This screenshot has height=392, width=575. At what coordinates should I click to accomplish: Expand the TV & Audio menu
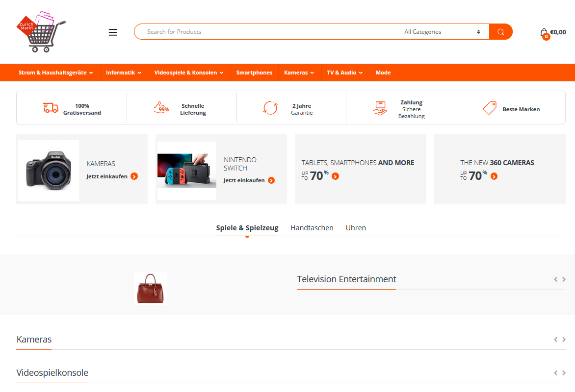(x=345, y=73)
